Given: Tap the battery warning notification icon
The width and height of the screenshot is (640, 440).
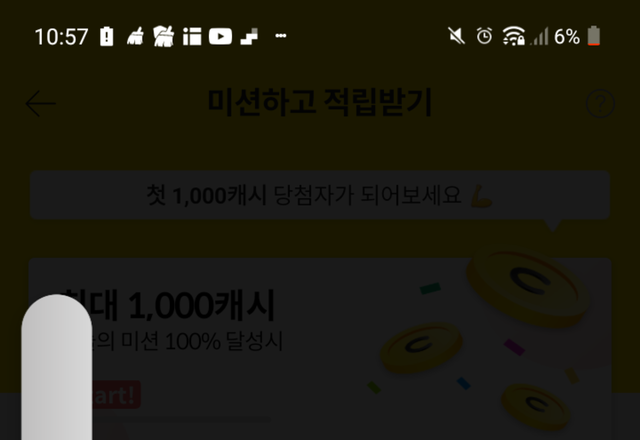Looking at the screenshot, I should (107, 36).
